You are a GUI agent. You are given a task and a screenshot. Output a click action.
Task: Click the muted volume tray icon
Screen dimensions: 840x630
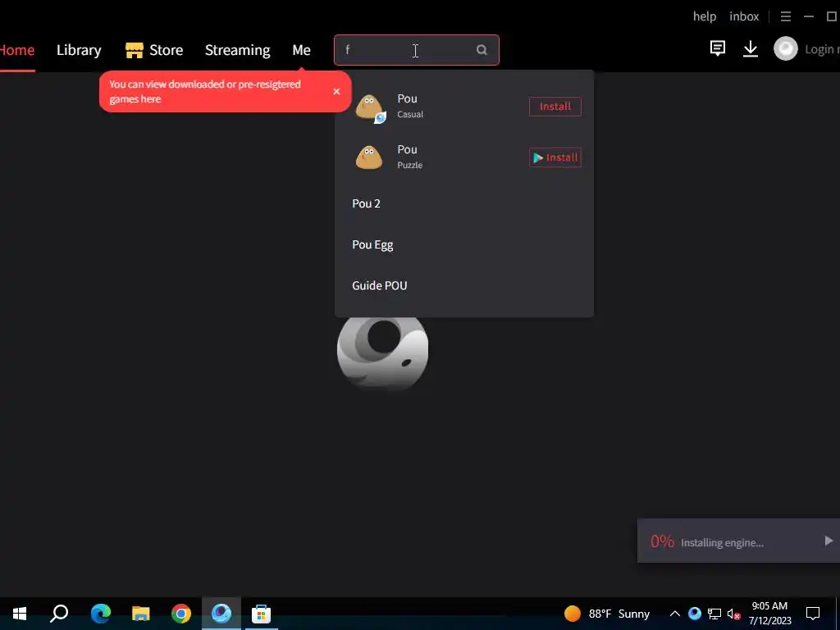734,614
